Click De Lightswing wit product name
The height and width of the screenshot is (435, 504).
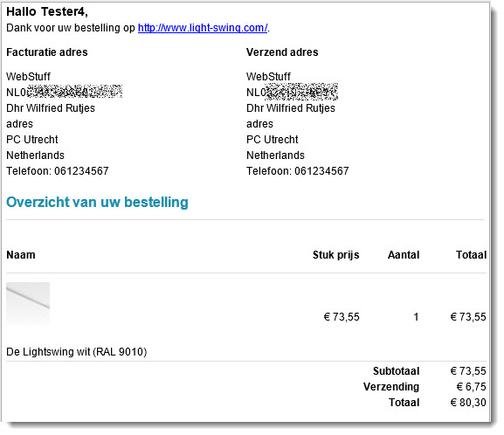click(x=77, y=352)
